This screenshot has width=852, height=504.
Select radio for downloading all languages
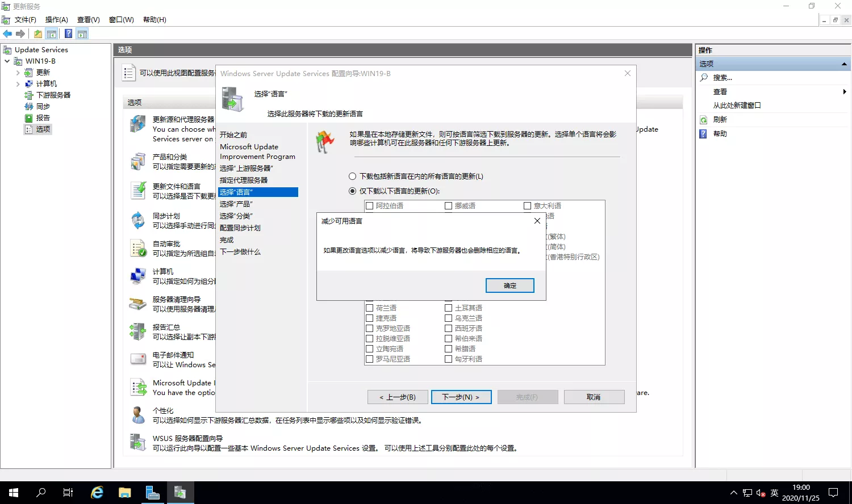[x=353, y=177]
